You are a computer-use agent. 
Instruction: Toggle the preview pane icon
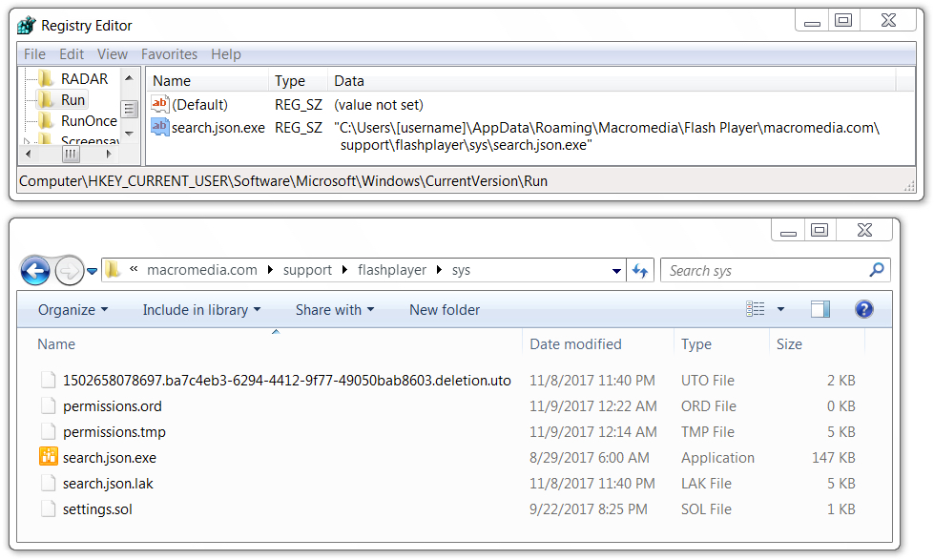pos(820,309)
